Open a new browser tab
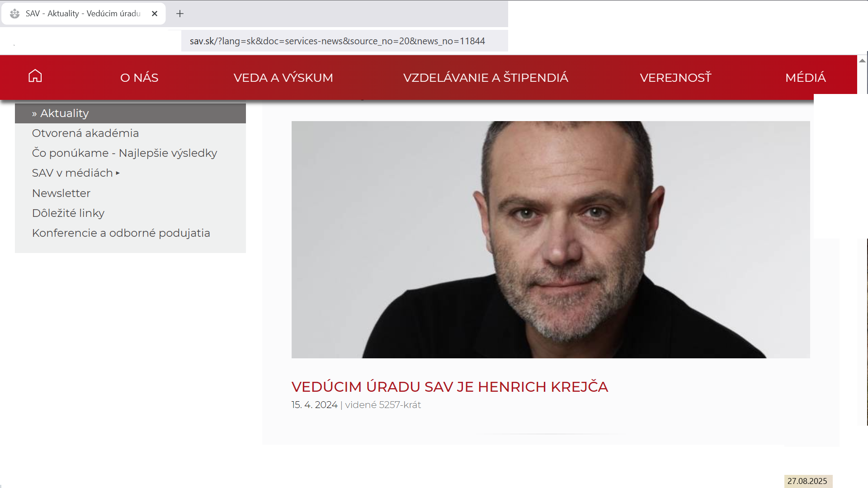 [180, 14]
